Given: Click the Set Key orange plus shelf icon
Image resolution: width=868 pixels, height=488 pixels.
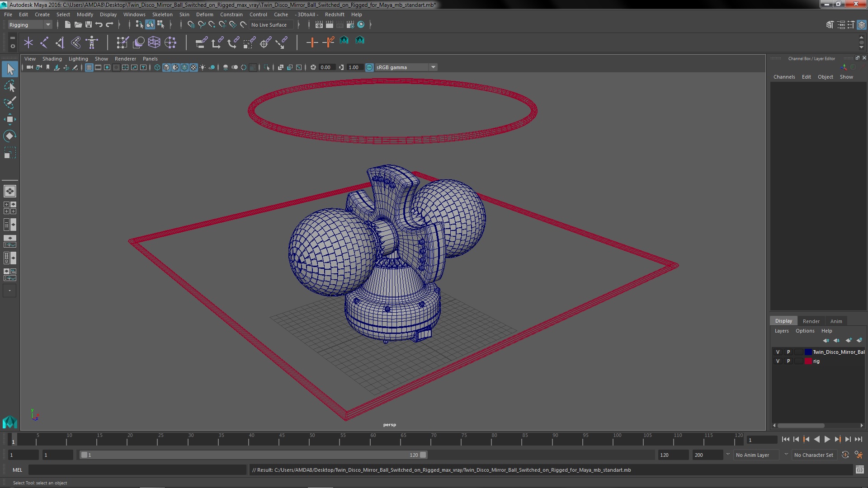Looking at the screenshot, I should click(x=312, y=42).
